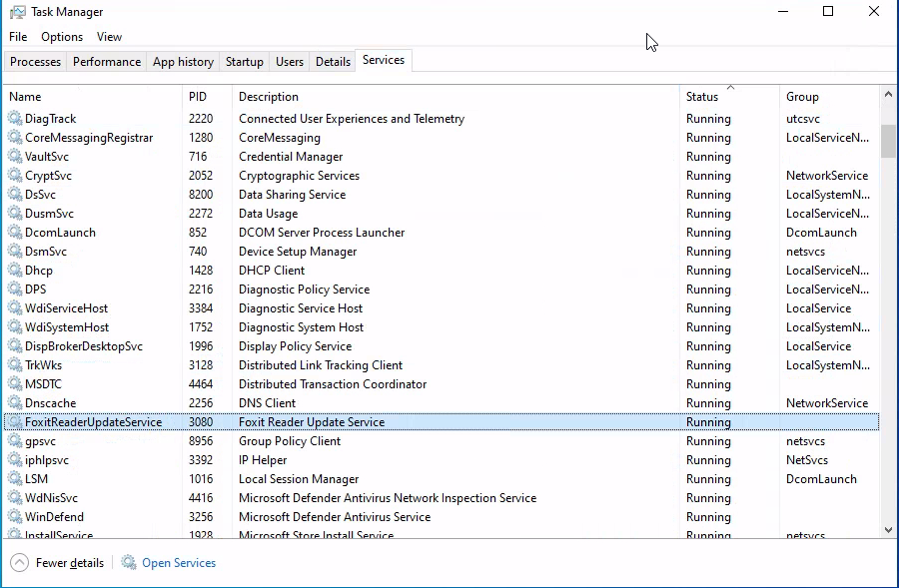Open the Options menu
Viewport: 899px width, 588px height.
click(x=62, y=37)
